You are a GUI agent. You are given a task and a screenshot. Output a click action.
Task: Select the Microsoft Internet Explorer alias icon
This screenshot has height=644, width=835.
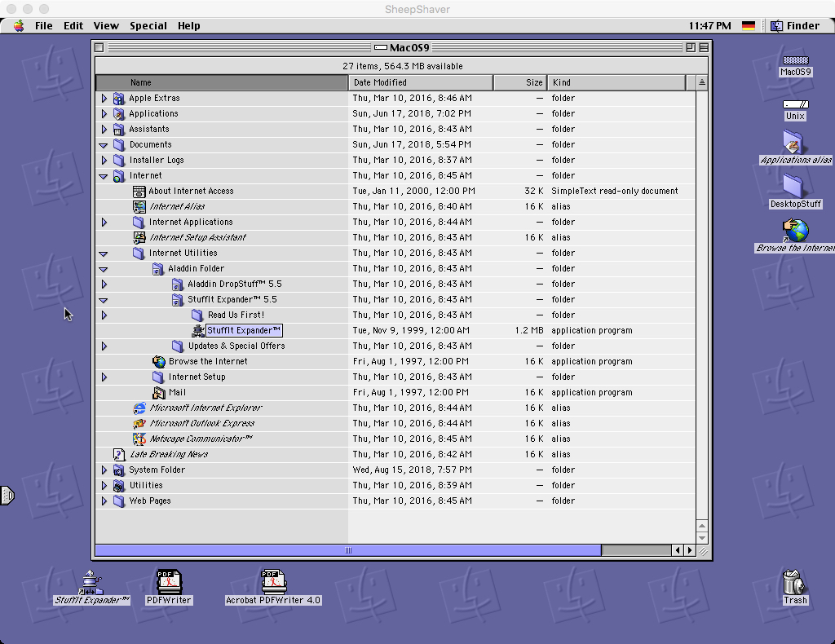tap(139, 408)
